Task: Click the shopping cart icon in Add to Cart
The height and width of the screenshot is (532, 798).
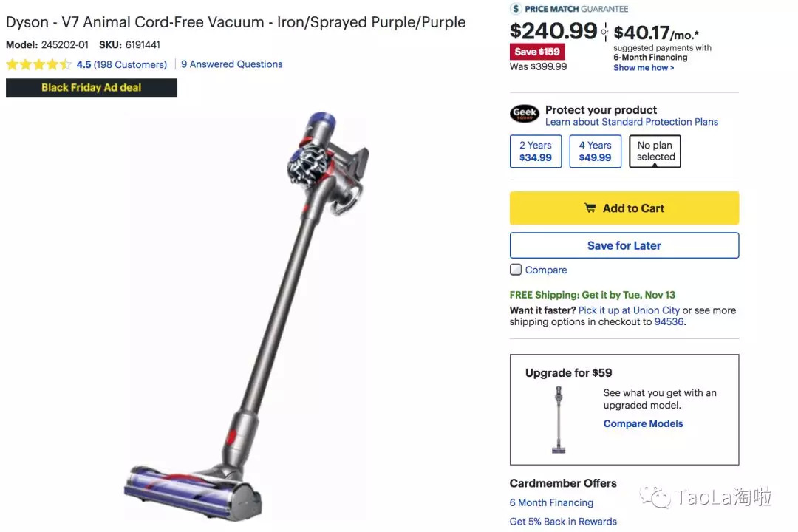Action: pos(590,208)
